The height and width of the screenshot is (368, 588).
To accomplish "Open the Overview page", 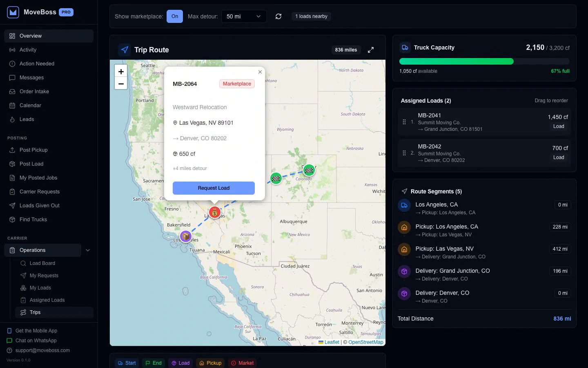I will (49, 36).
